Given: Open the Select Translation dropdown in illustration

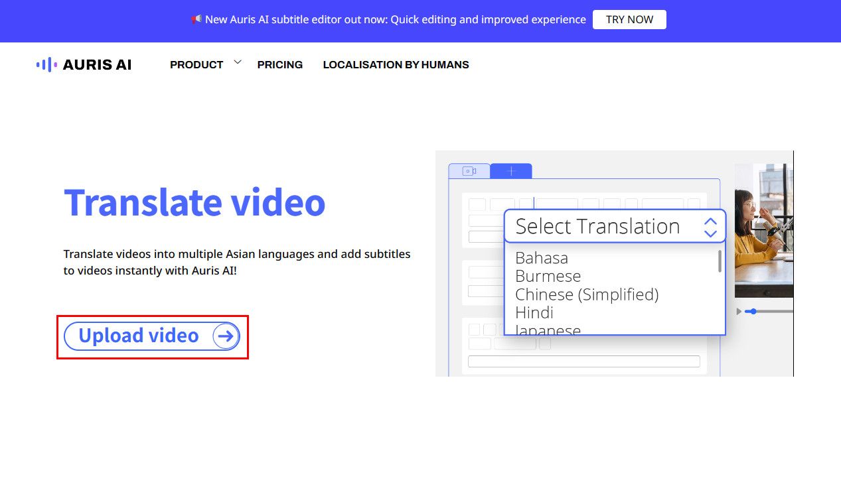Looking at the screenshot, I should [x=615, y=226].
